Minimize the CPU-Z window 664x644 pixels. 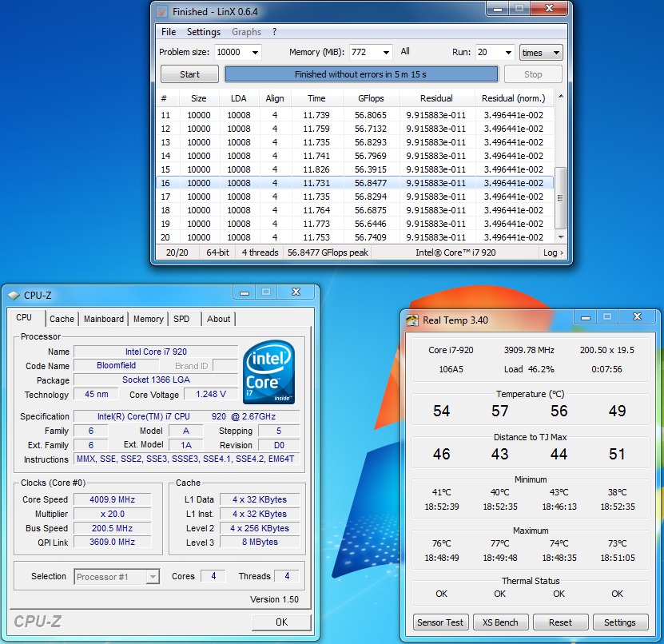(245, 292)
